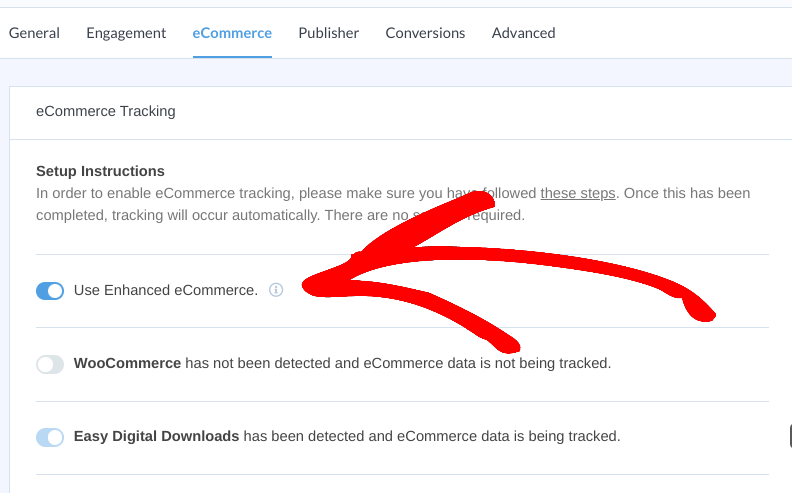Toggle the WooCommerce tracking switch
This screenshot has width=792, height=493.
[50, 364]
